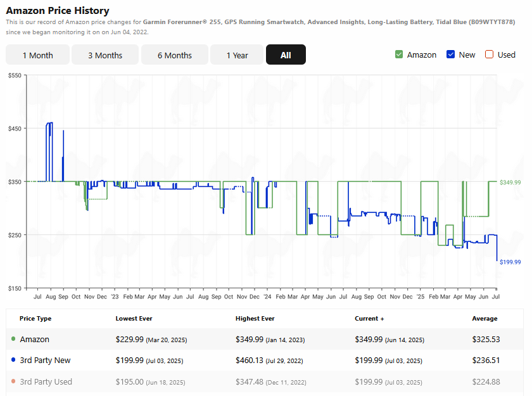Click the Garmin Forerunner 255 product name
Viewport: 532px width, 396px height.
[329, 22]
